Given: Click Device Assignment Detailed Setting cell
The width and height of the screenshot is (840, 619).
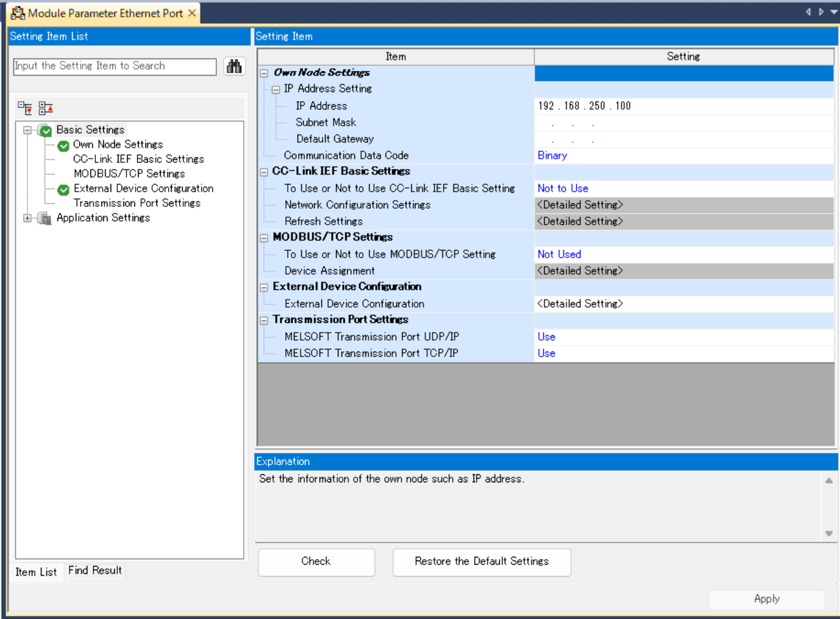Looking at the screenshot, I should [684, 271].
